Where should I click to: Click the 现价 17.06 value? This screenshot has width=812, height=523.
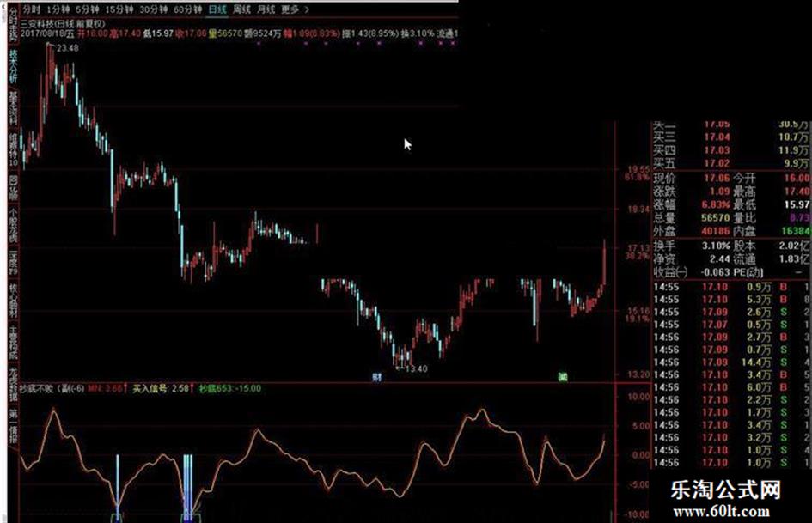(717, 178)
